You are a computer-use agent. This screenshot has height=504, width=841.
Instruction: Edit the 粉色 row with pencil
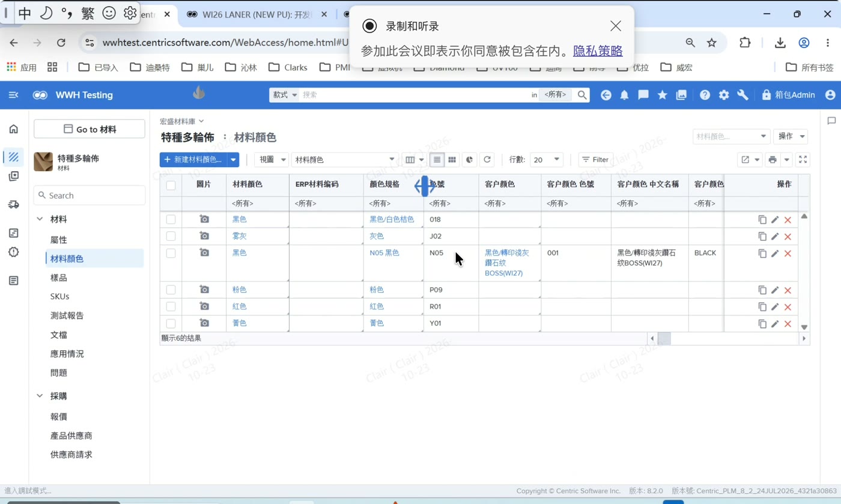pyautogui.click(x=775, y=290)
